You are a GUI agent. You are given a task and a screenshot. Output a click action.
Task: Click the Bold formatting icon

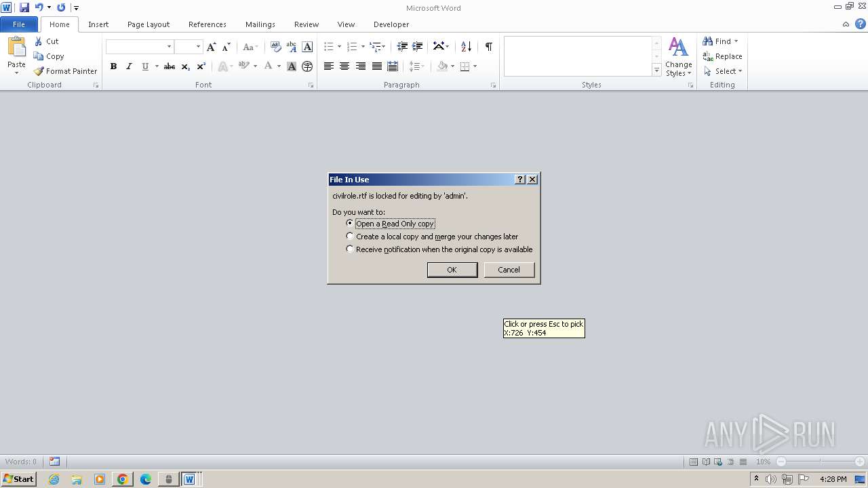pyautogui.click(x=113, y=66)
